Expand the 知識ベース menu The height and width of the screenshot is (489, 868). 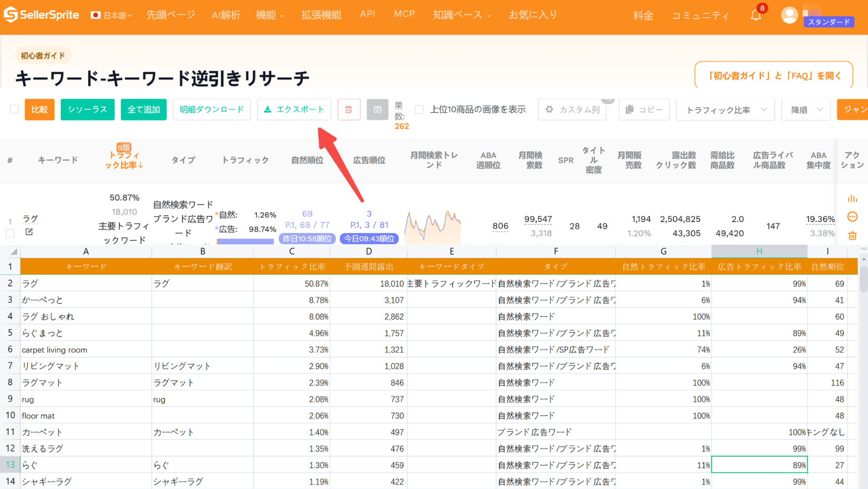pyautogui.click(x=462, y=15)
